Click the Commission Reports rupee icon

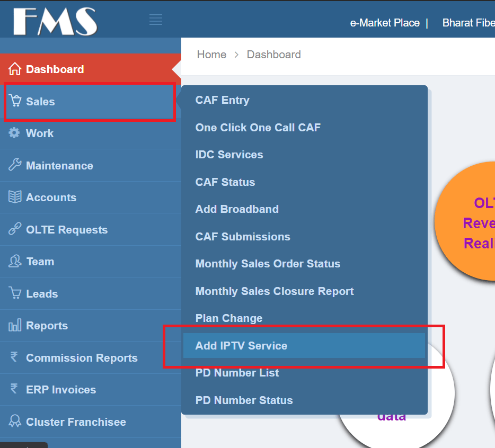(15, 357)
